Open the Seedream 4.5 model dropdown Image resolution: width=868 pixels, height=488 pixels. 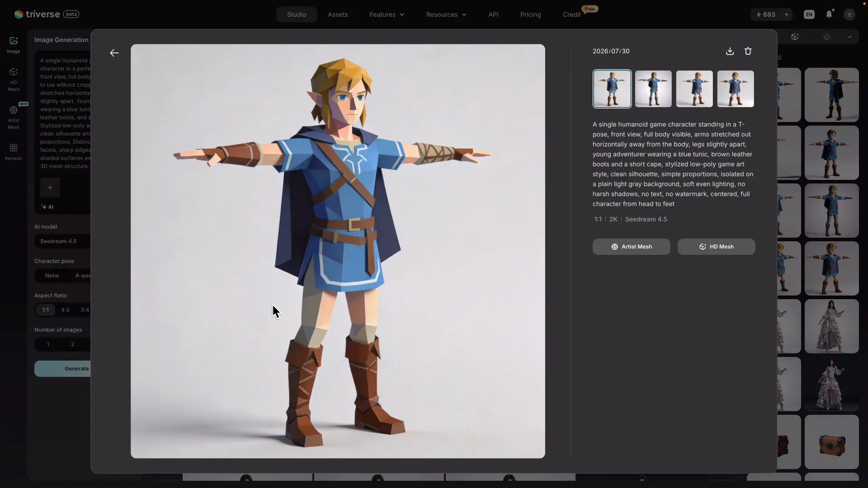click(x=62, y=241)
